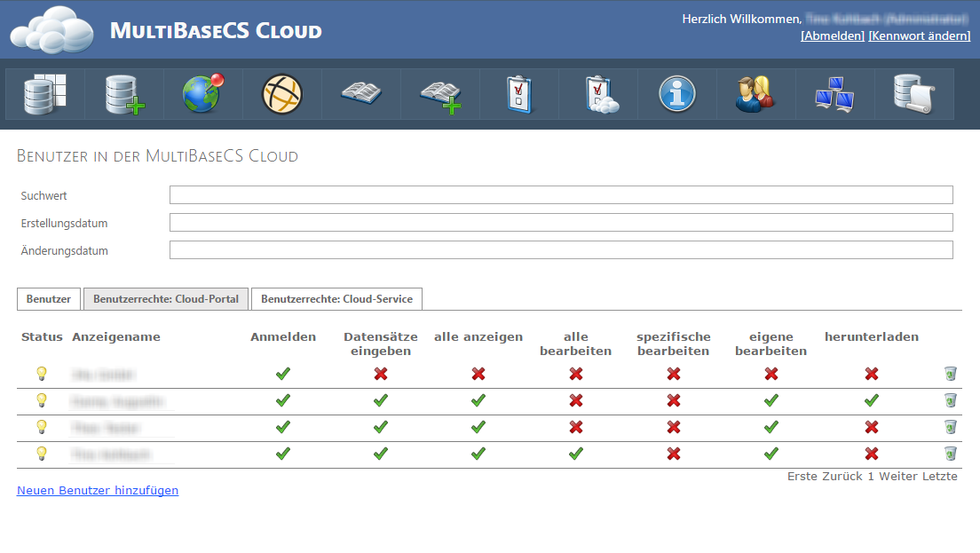Open the database table overview icon
Image resolution: width=980 pixels, height=553 pixels.
45,94
